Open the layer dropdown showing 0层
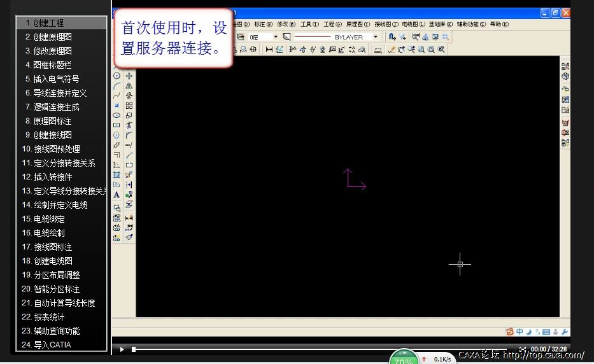594x364 pixels. point(264,37)
